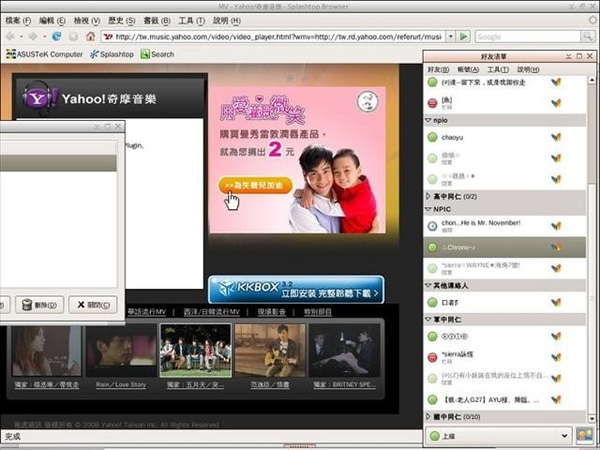
Task: Open the Splashtop bookmark
Action: [112, 54]
